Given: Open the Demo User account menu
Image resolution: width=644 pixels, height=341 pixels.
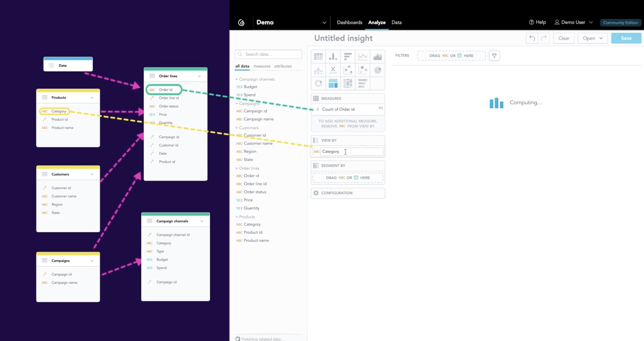Looking at the screenshot, I should (x=573, y=22).
